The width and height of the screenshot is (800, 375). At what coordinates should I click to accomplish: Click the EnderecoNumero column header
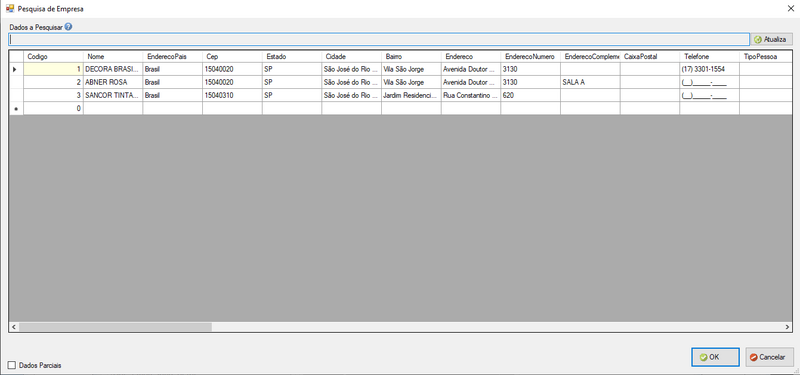pos(531,57)
